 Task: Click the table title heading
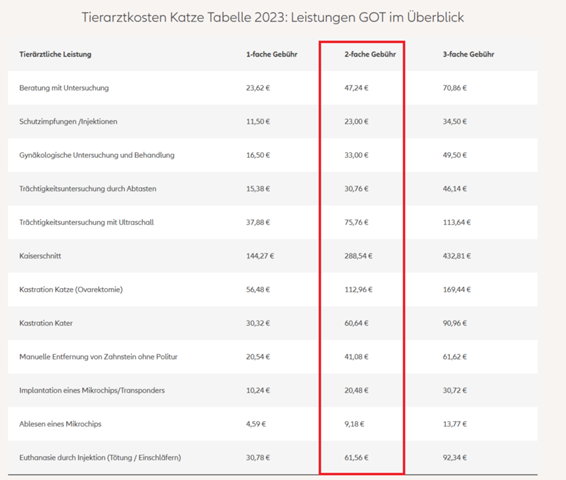[x=273, y=17]
